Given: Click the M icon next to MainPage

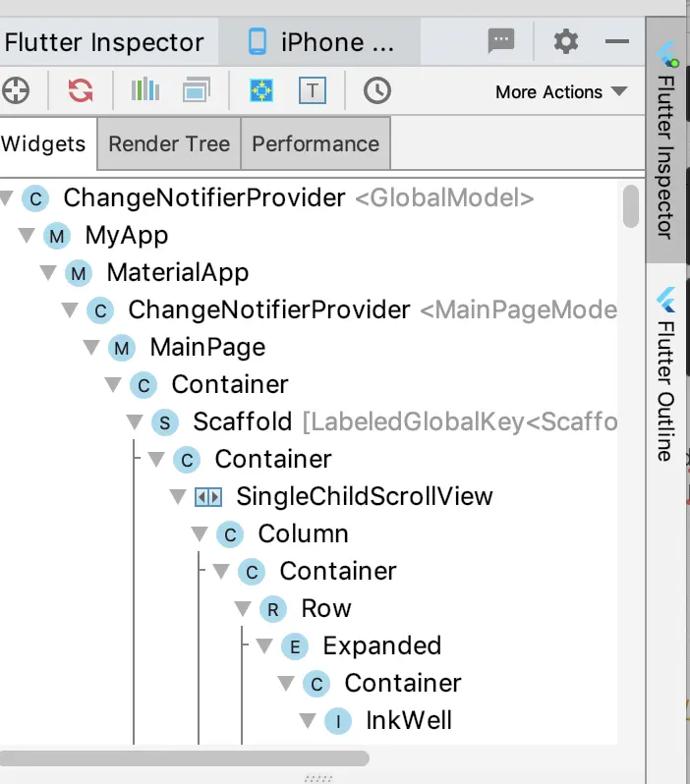Looking at the screenshot, I should click(122, 348).
